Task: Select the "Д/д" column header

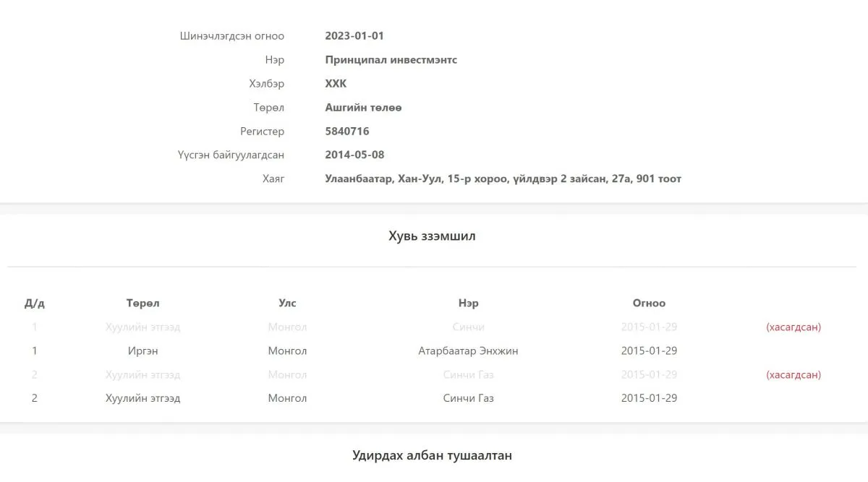Action: coord(35,304)
